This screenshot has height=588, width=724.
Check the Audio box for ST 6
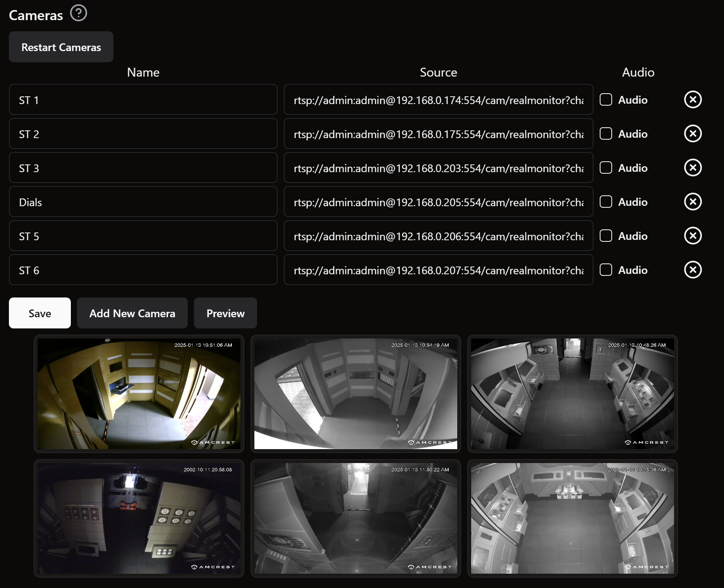click(606, 270)
